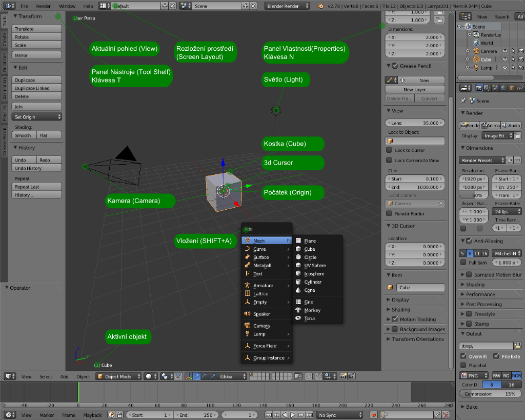Toggle Camera visibility eye in outliner
The image size is (525, 420).
pyautogui.click(x=504, y=51)
